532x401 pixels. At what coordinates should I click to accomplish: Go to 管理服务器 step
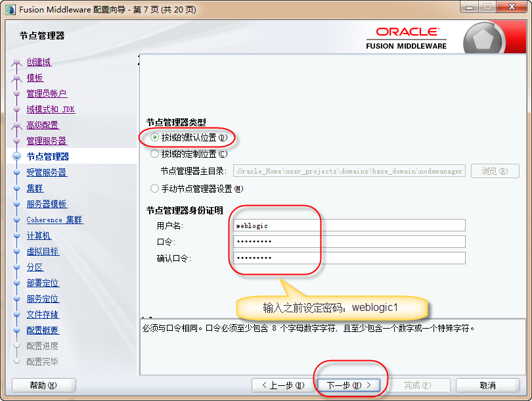pos(47,141)
